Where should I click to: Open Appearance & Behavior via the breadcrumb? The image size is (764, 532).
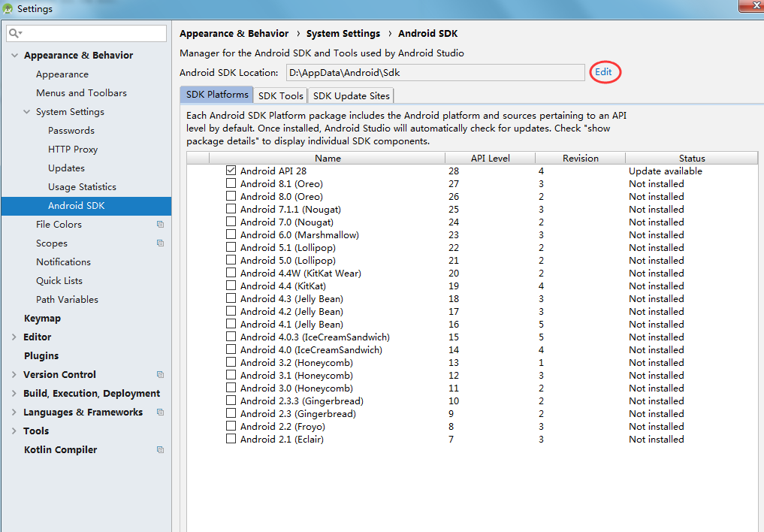point(234,33)
